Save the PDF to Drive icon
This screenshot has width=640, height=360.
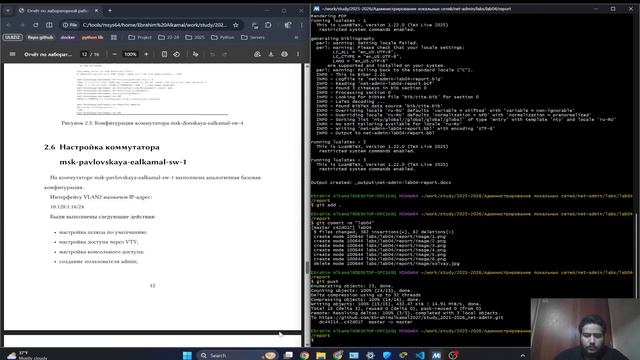pyautogui.click(x=257, y=54)
